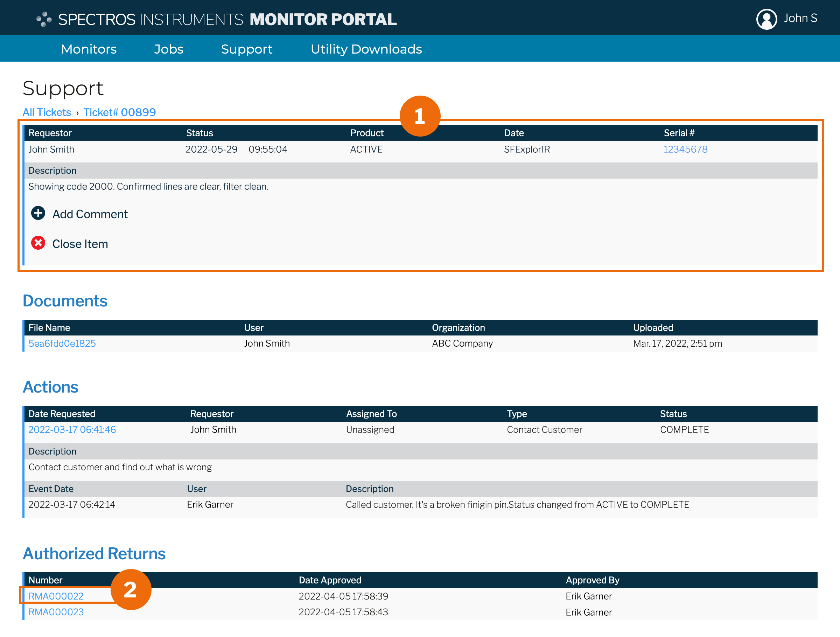The image size is (840, 637).
Task: Go to the Support tab
Action: (246, 49)
